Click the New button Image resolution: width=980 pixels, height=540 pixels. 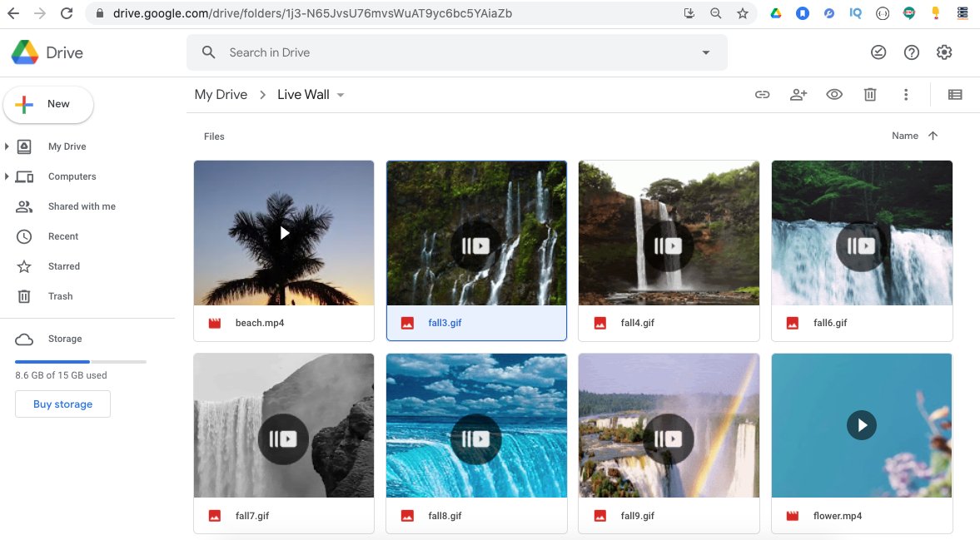[x=48, y=104]
